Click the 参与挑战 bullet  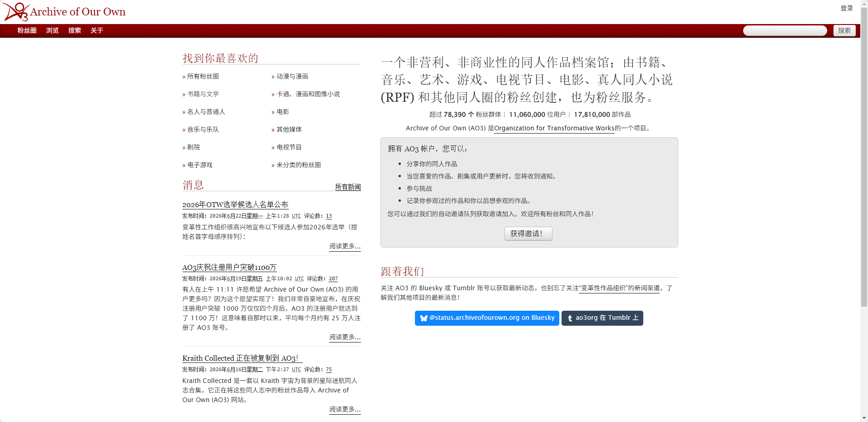tap(419, 189)
